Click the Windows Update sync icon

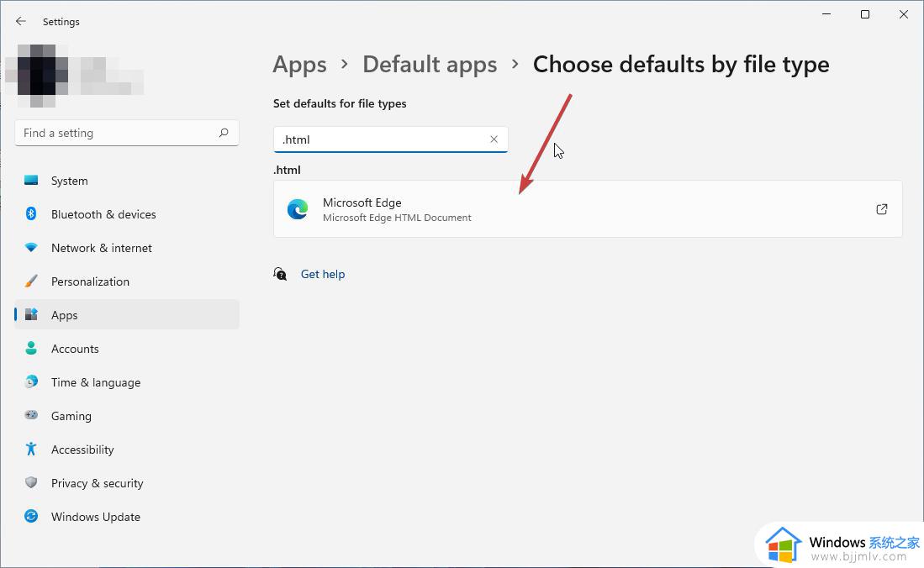31,516
